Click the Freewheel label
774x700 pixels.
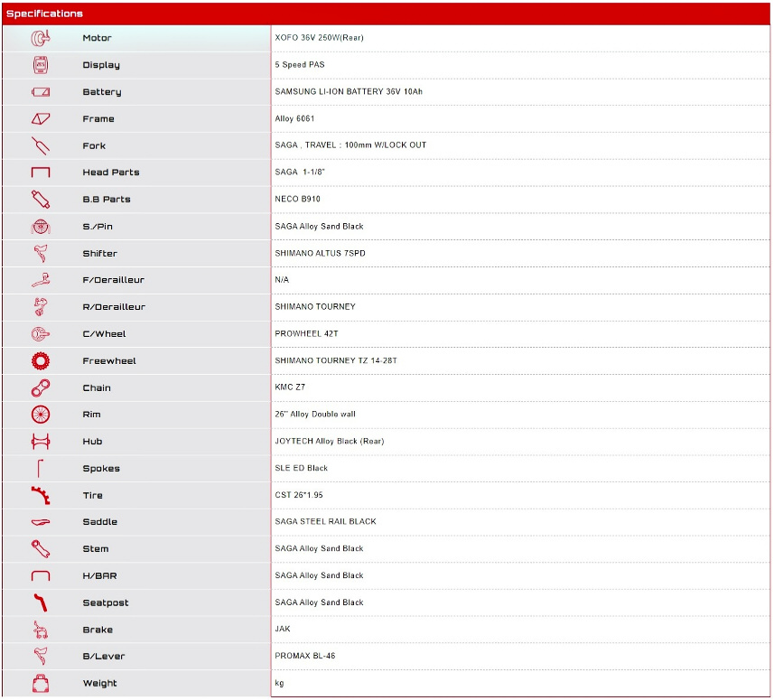[x=109, y=361]
